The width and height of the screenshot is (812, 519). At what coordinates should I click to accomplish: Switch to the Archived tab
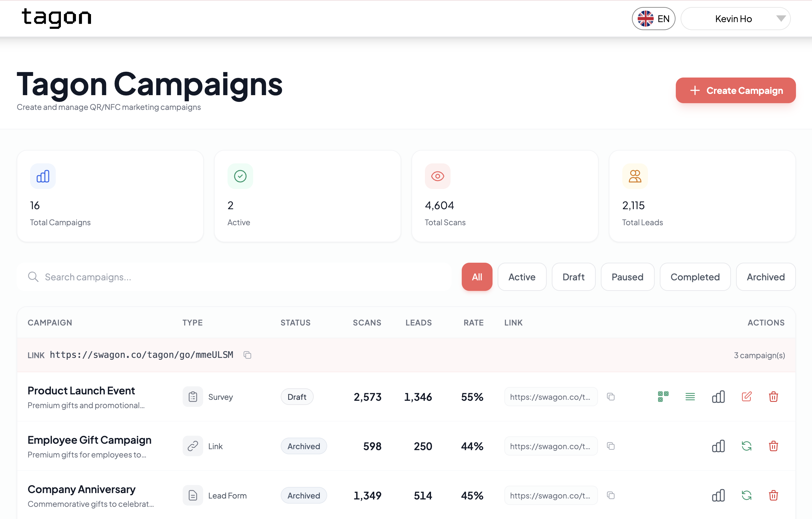click(x=766, y=277)
